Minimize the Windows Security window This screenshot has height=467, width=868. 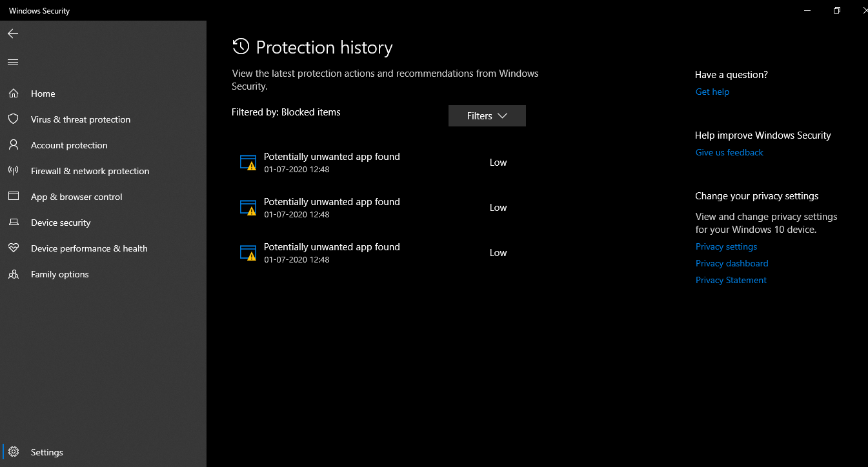pos(807,10)
